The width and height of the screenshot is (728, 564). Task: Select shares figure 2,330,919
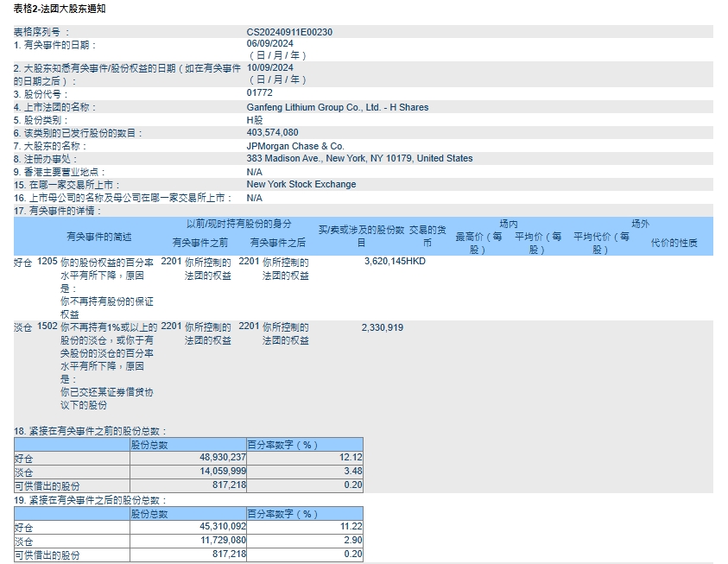point(383,327)
